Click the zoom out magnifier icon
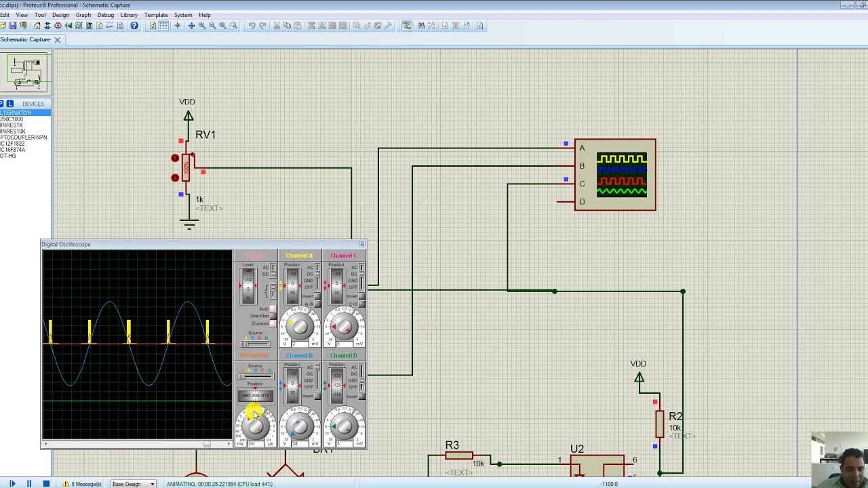 coord(212,26)
